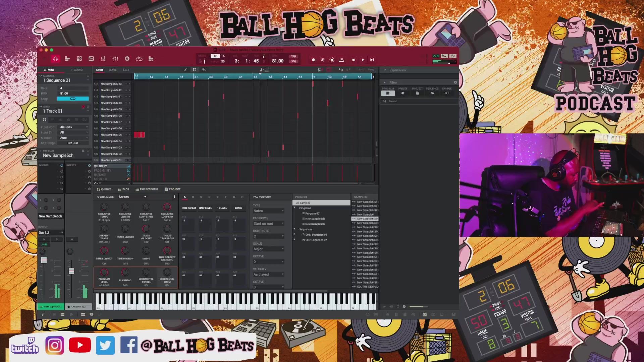
Task: Expand the 001: Sequence 01 tree item
Action: click(294, 235)
